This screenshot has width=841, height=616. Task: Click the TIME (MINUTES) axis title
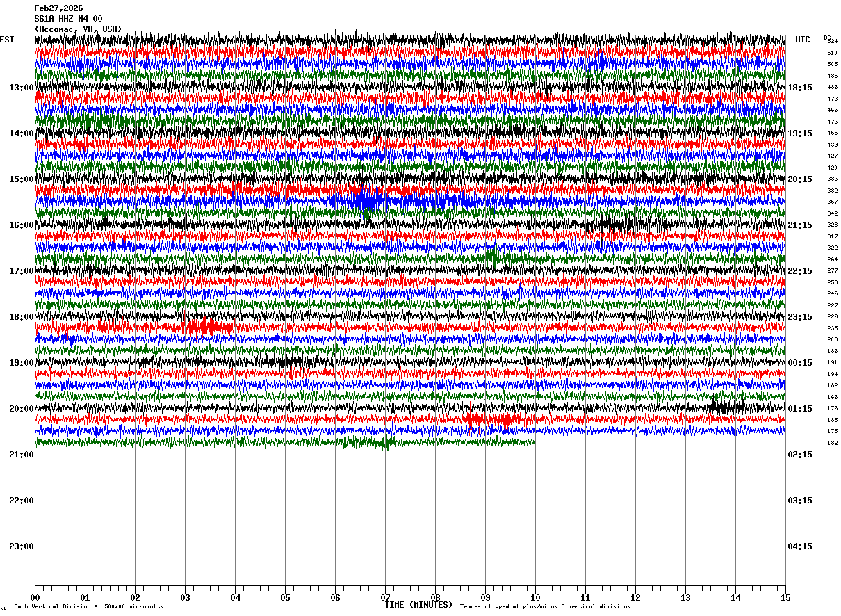(x=418, y=605)
